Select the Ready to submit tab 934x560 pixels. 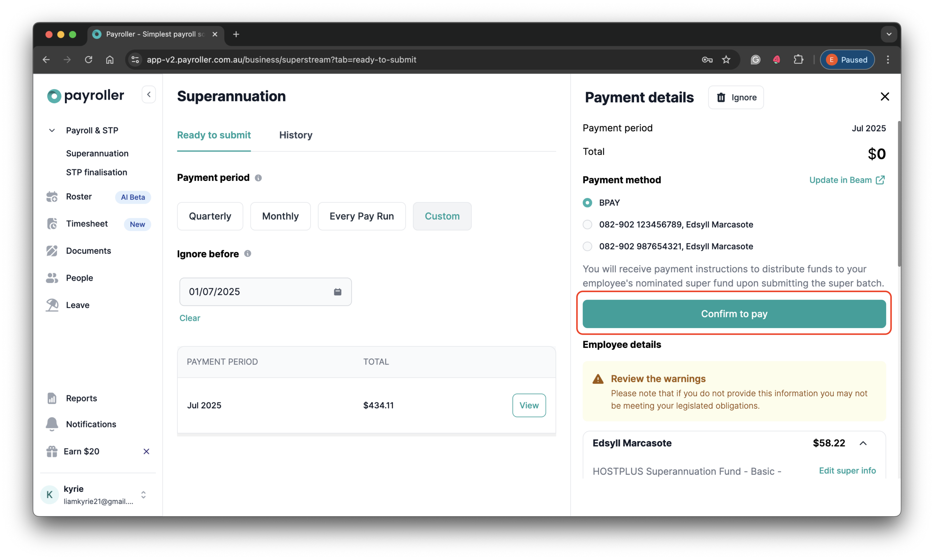[x=214, y=135]
